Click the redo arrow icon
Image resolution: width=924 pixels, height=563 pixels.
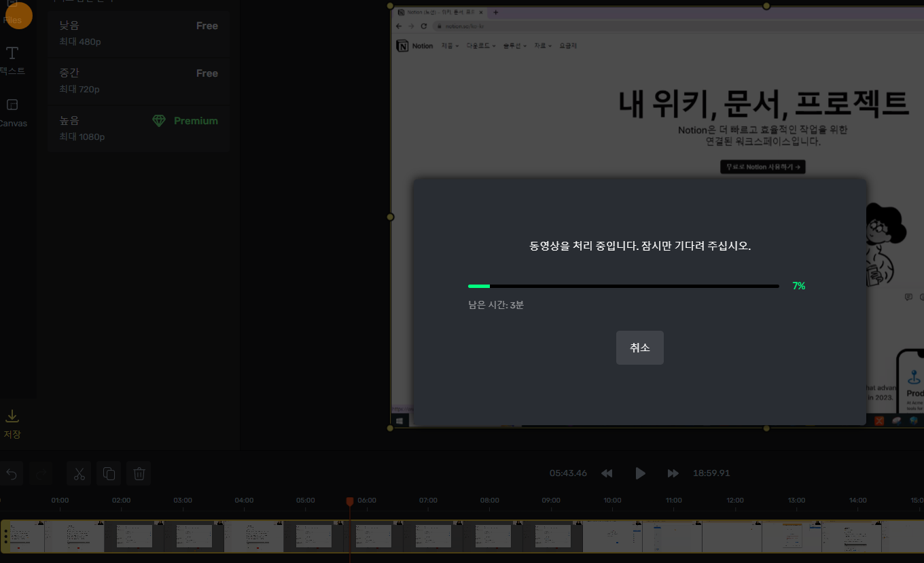coord(41,473)
